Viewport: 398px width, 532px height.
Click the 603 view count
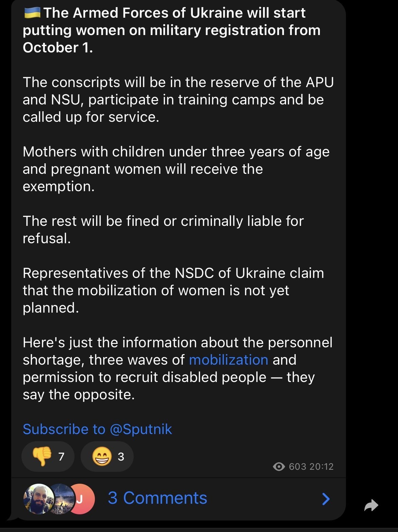point(298,466)
